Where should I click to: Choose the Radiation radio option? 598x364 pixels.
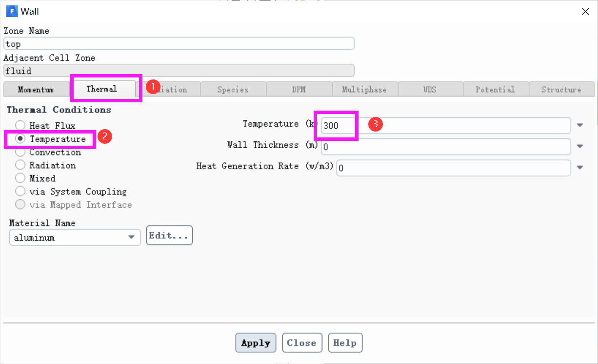pyautogui.click(x=20, y=165)
